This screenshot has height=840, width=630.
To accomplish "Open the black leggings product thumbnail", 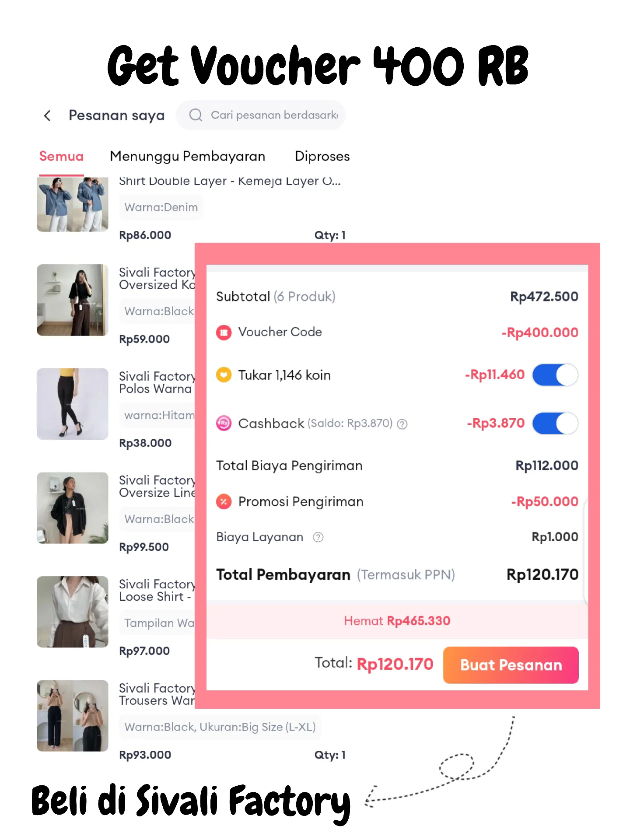I will (73, 404).
